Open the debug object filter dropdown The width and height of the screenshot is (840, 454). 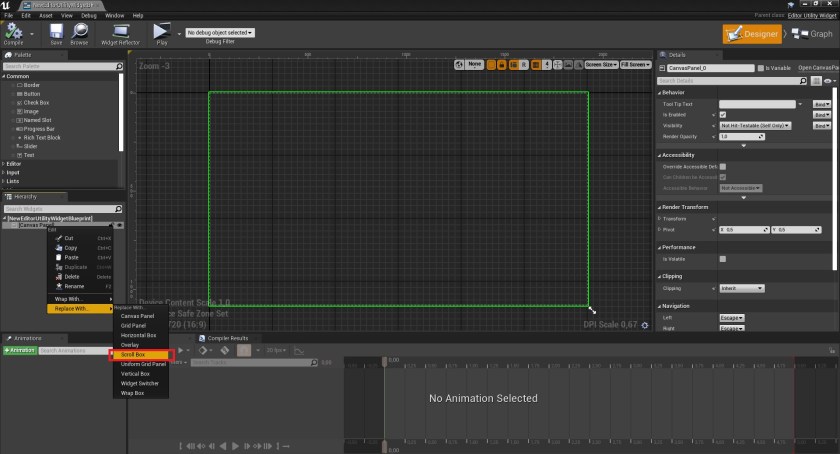(x=219, y=33)
